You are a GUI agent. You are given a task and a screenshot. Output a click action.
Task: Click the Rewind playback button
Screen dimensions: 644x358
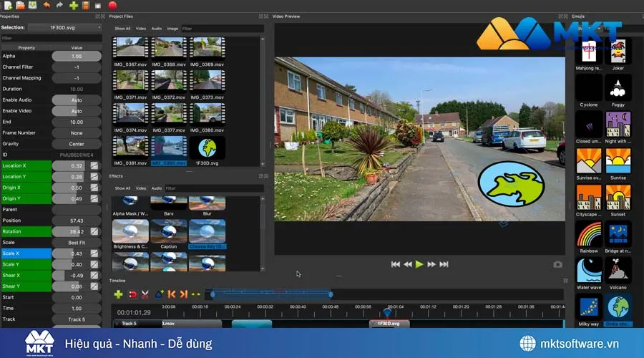pos(407,264)
